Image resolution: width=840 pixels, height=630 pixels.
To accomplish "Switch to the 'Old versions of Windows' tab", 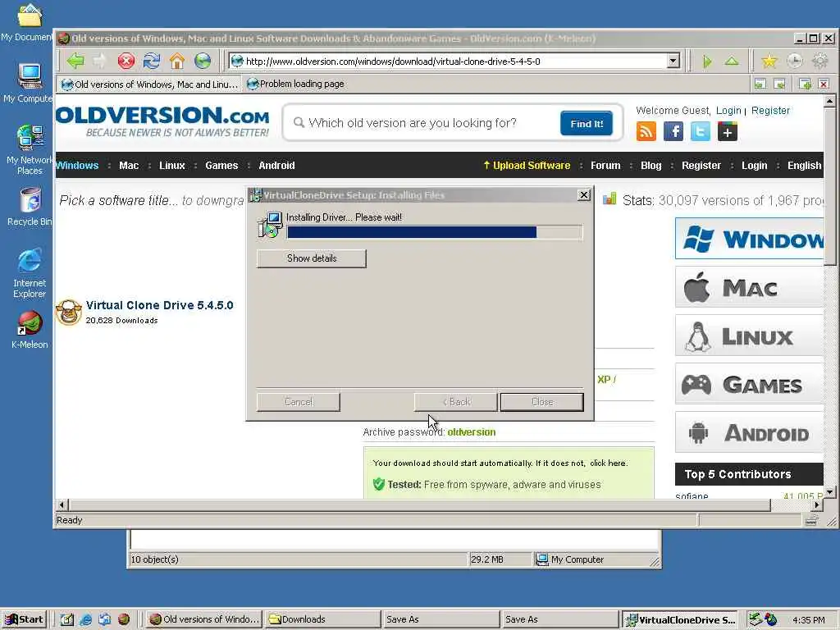I will [150, 84].
